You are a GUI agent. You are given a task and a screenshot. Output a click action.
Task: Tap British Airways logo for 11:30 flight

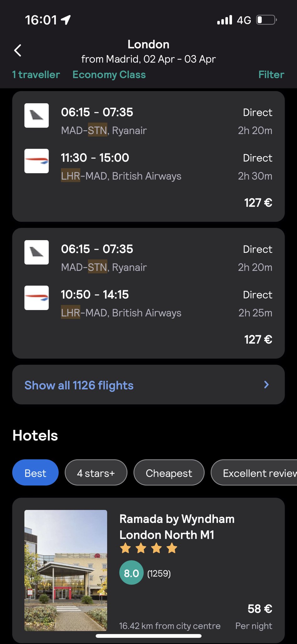point(36,161)
